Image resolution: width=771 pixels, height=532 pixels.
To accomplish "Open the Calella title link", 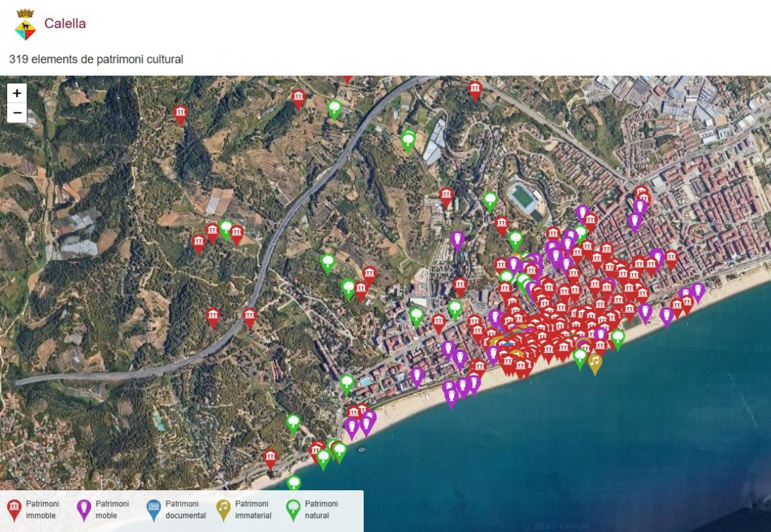I will pyautogui.click(x=65, y=24).
